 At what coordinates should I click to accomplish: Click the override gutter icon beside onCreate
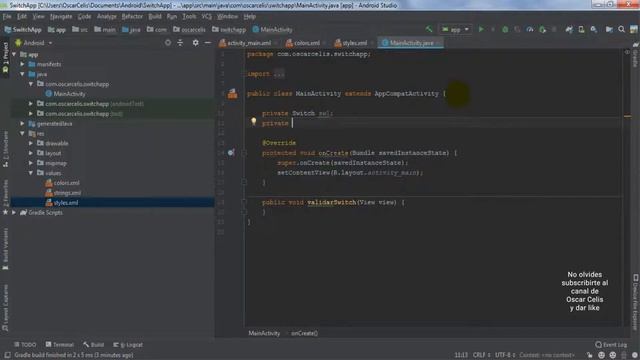pos(231,153)
